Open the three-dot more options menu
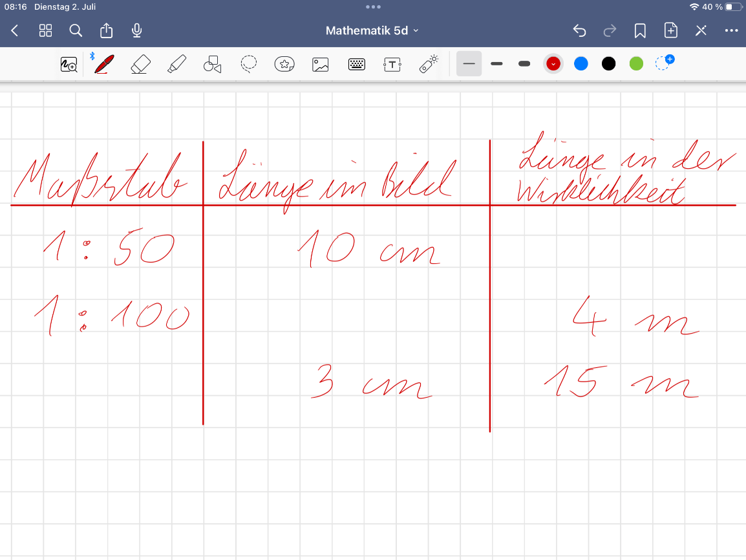746x560 pixels. pyautogui.click(x=731, y=30)
